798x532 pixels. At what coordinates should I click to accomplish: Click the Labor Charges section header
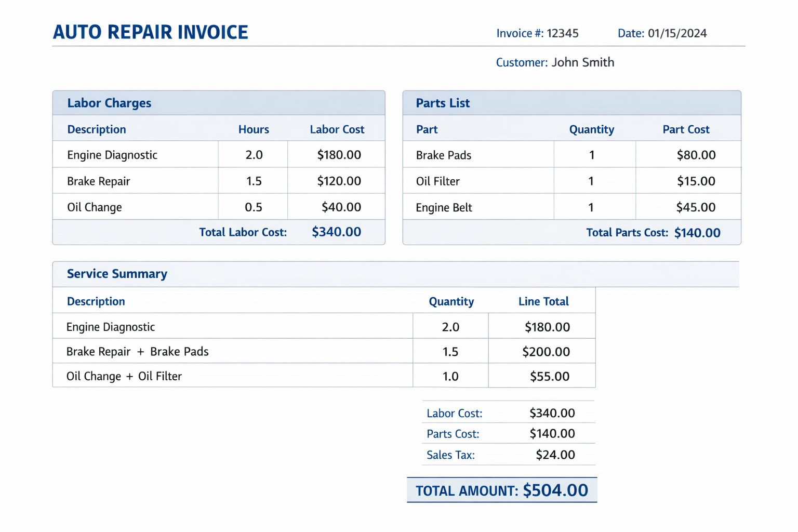click(109, 103)
